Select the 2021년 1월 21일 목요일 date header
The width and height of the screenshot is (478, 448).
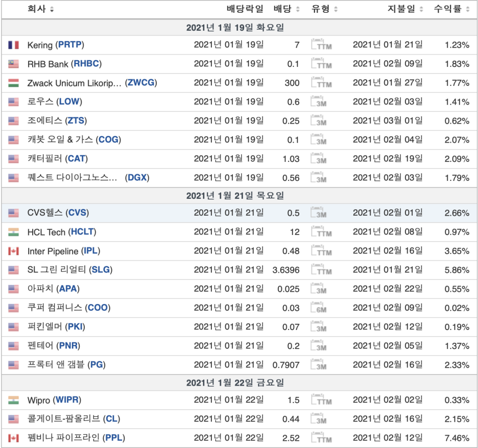pyautogui.click(x=235, y=196)
